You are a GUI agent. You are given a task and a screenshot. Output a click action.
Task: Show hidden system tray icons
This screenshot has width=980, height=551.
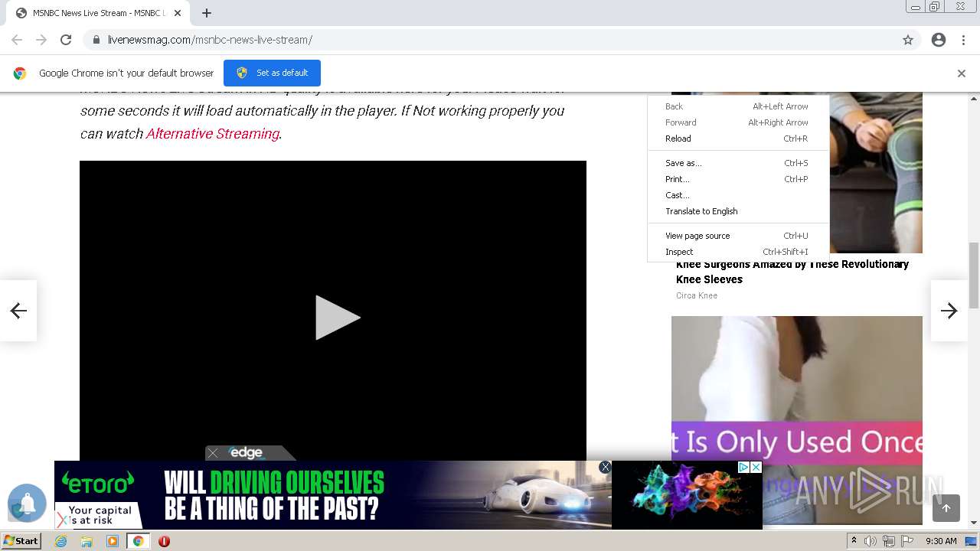(854, 541)
